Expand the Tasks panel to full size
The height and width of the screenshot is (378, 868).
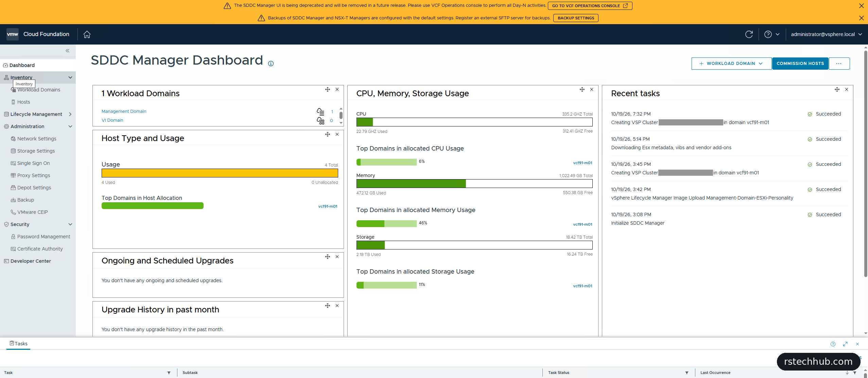pyautogui.click(x=845, y=344)
